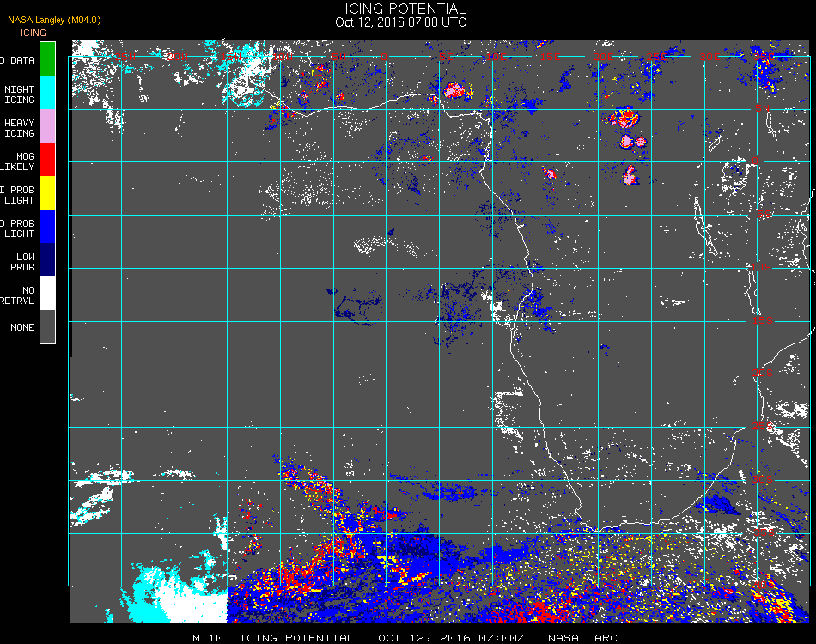Click the ICING POTENTIAL title text

(x=405, y=9)
